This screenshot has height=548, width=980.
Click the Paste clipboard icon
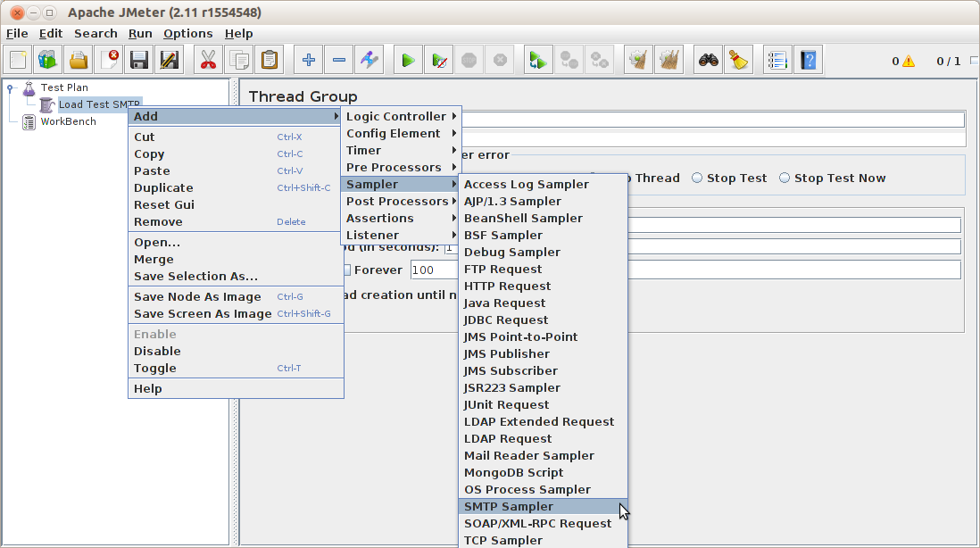click(270, 61)
